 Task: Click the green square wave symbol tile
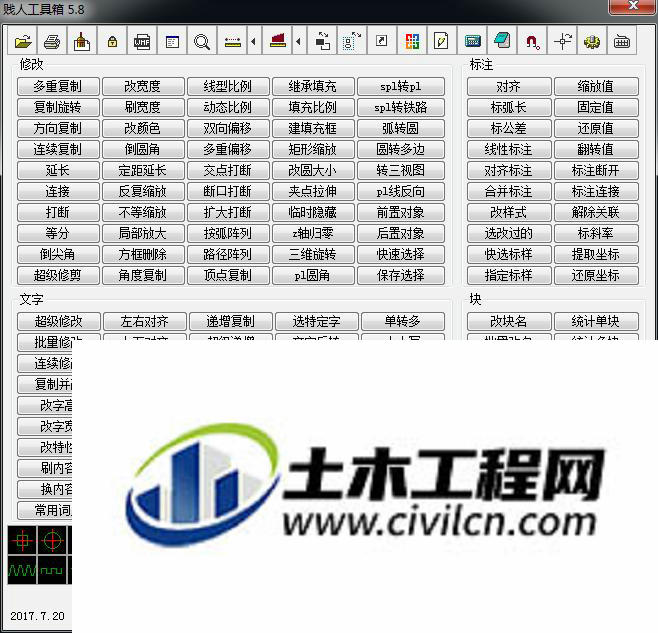click(x=52, y=570)
